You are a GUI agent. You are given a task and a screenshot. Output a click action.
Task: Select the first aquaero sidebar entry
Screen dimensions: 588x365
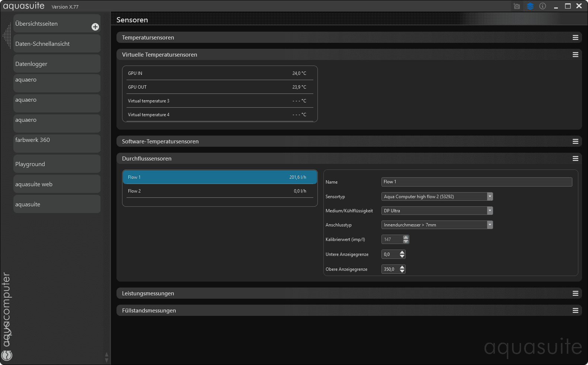pos(57,83)
